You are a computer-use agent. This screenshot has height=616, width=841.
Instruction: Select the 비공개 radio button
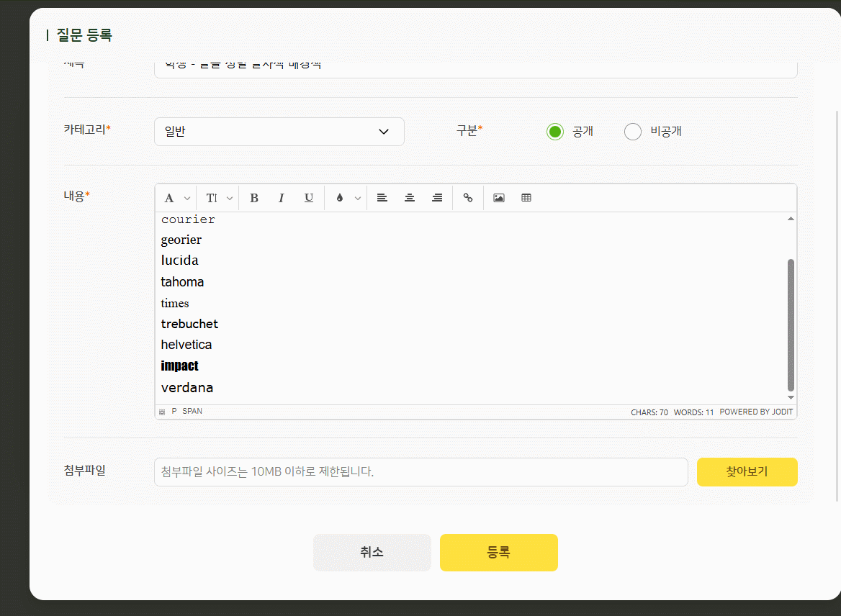click(633, 132)
